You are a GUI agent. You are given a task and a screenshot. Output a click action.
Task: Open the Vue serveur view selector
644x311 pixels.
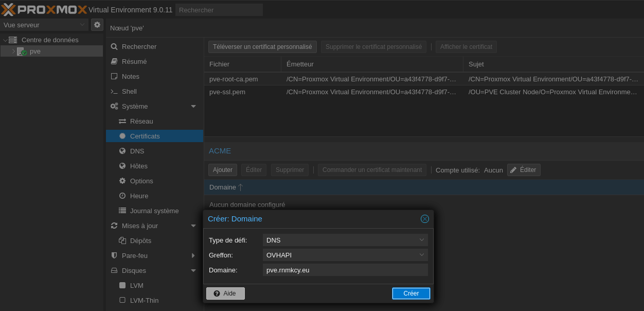(44, 25)
